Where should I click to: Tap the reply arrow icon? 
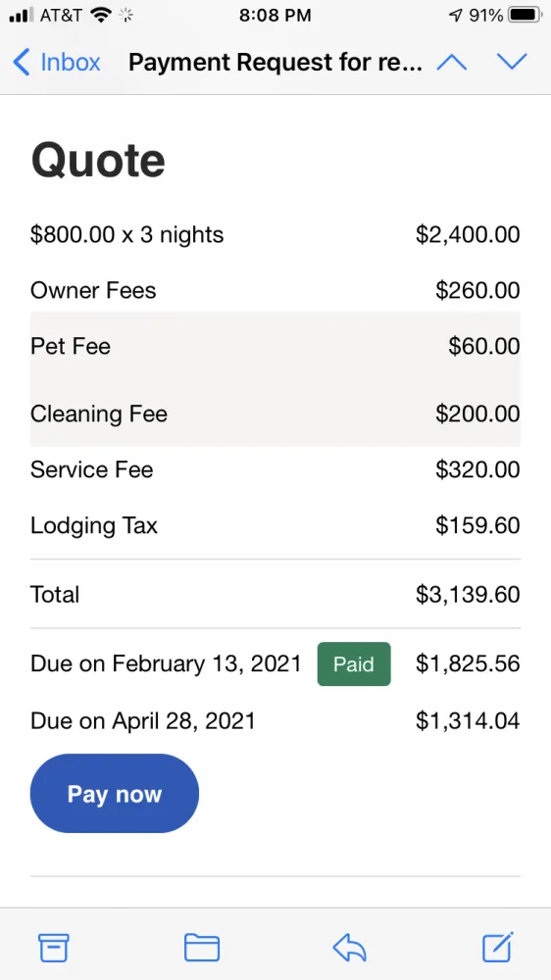coord(349,948)
